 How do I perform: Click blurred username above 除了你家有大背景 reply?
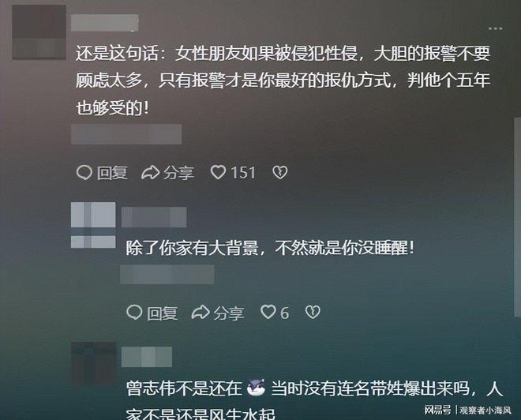click(x=154, y=217)
